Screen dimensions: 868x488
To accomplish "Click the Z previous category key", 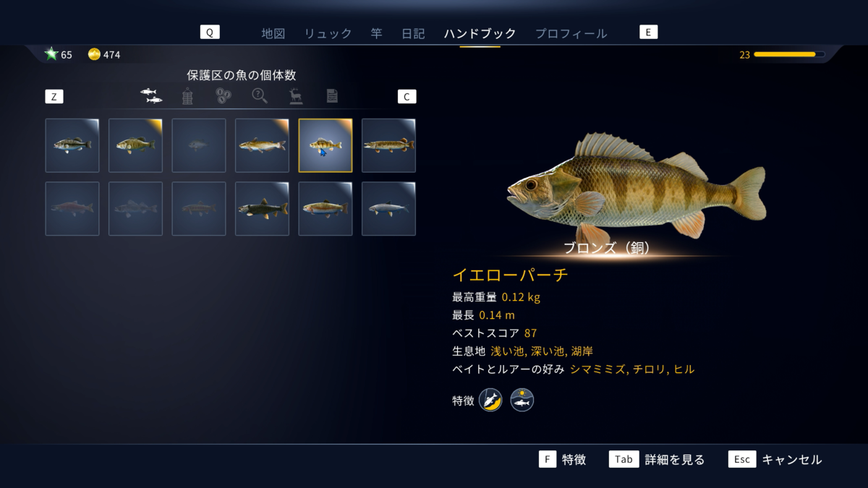I will (54, 97).
